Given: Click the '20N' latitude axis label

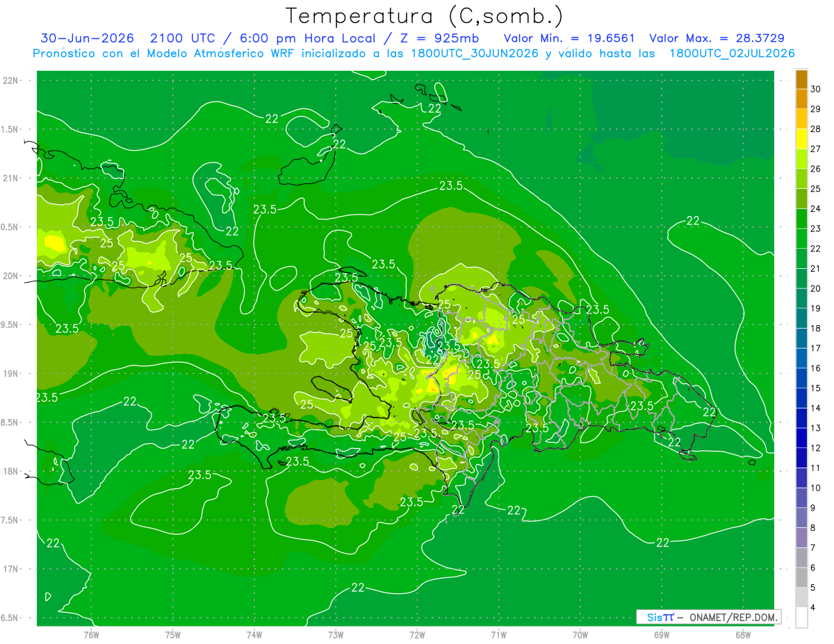Looking at the screenshot, I should pyautogui.click(x=12, y=276).
